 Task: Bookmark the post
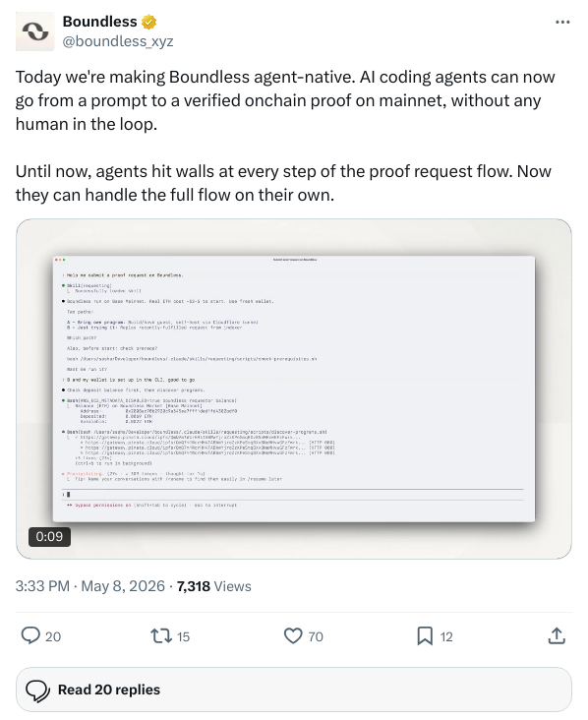coord(425,636)
